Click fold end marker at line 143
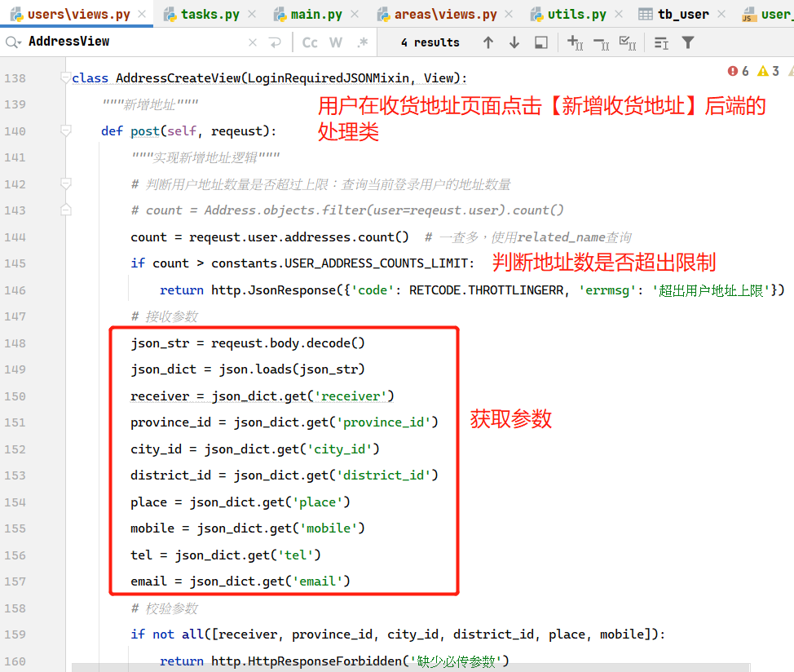The image size is (794, 672). point(66,210)
